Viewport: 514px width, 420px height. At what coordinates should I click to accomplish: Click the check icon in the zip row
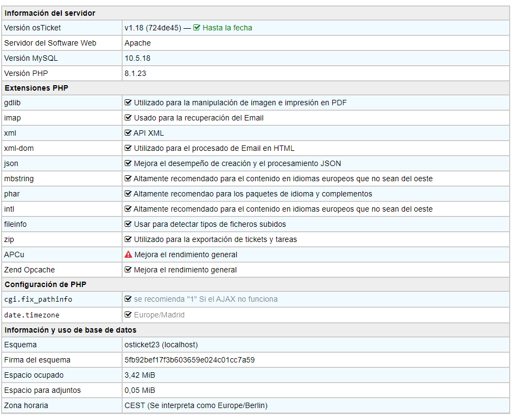128,239
